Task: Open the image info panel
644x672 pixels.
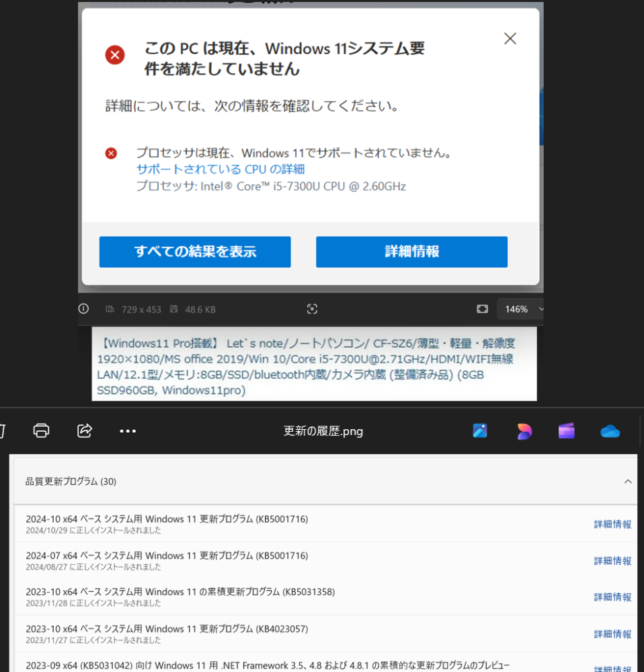Action: pyautogui.click(x=83, y=309)
